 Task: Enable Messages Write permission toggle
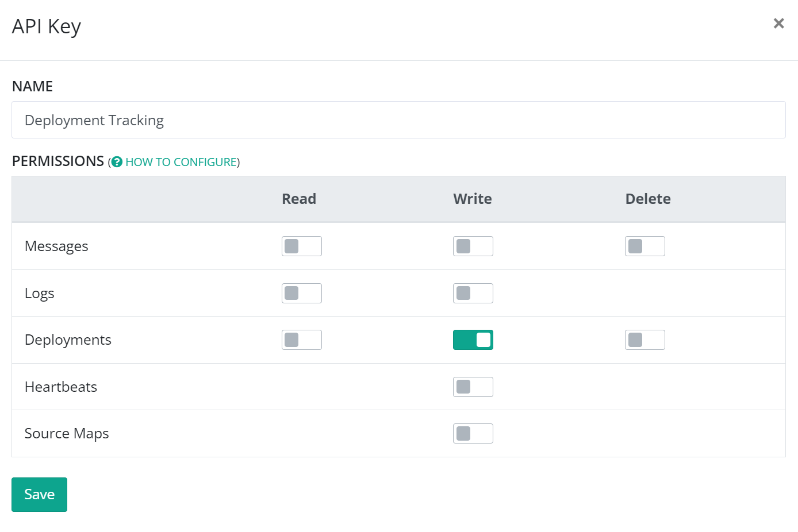(x=473, y=246)
